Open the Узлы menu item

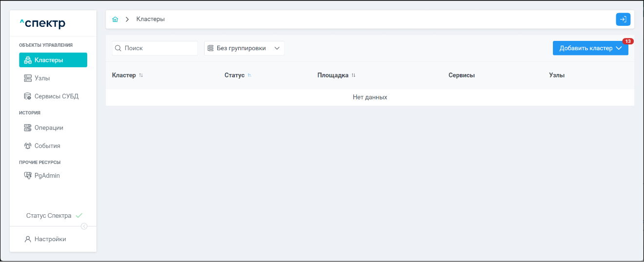(x=42, y=78)
